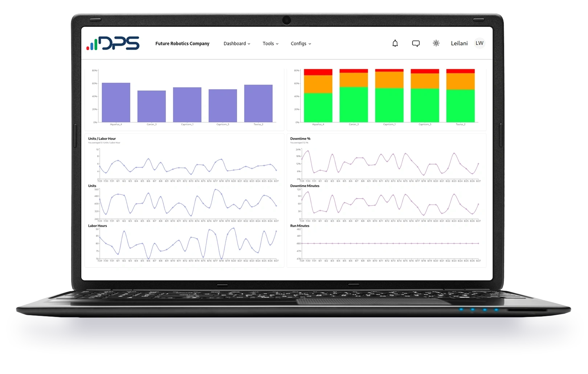Click the Future Robotics Company name

click(x=182, y=44)
